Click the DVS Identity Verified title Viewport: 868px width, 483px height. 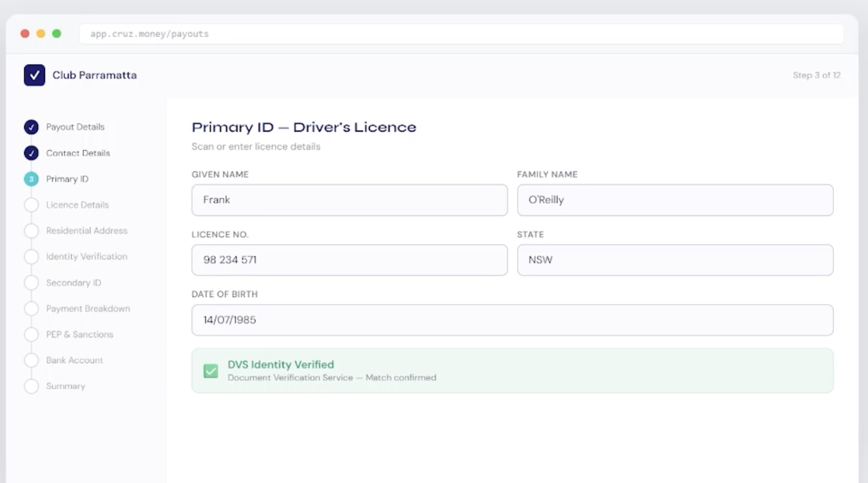tap(281, 365)
